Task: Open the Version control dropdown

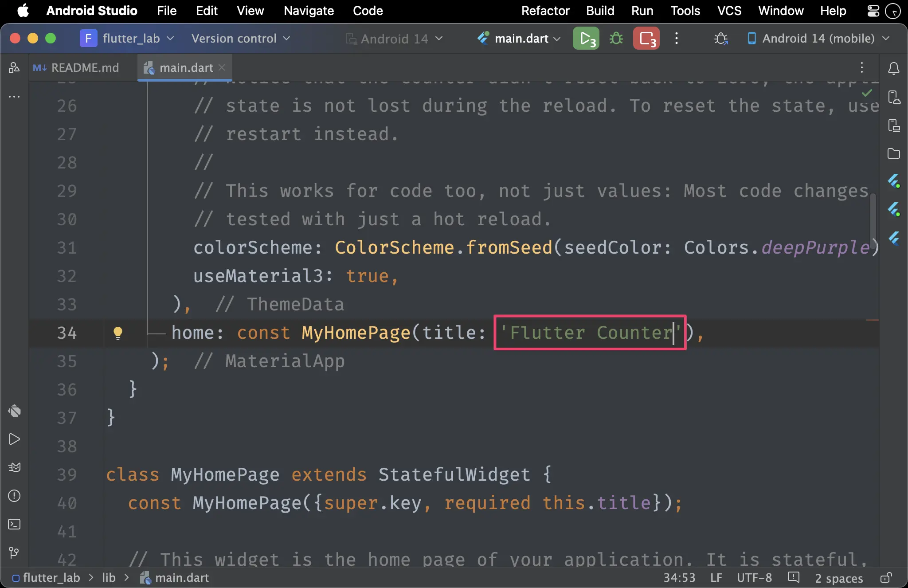Action: point(241,39)
